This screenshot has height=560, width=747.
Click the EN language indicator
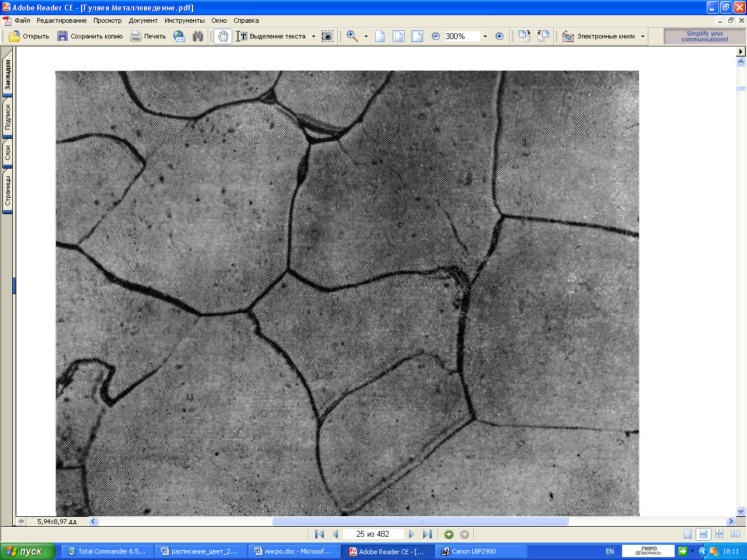click(x=610, y=551)
